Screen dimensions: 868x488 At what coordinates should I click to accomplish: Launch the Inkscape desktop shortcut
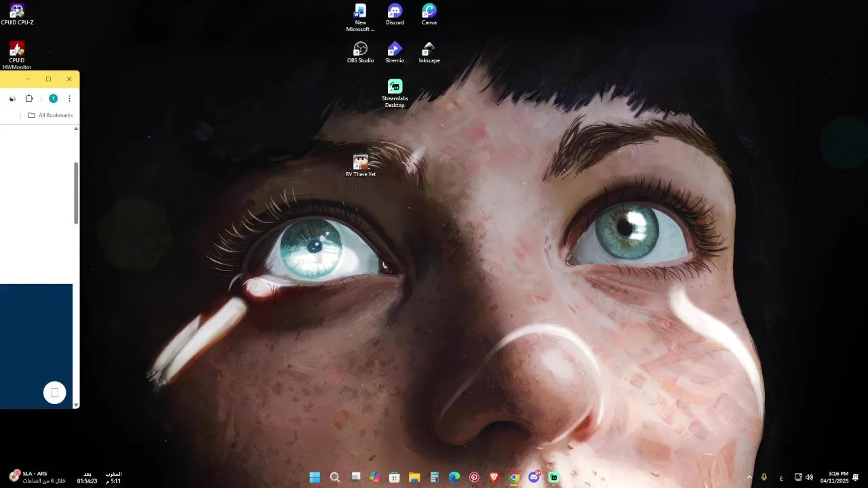429,53
